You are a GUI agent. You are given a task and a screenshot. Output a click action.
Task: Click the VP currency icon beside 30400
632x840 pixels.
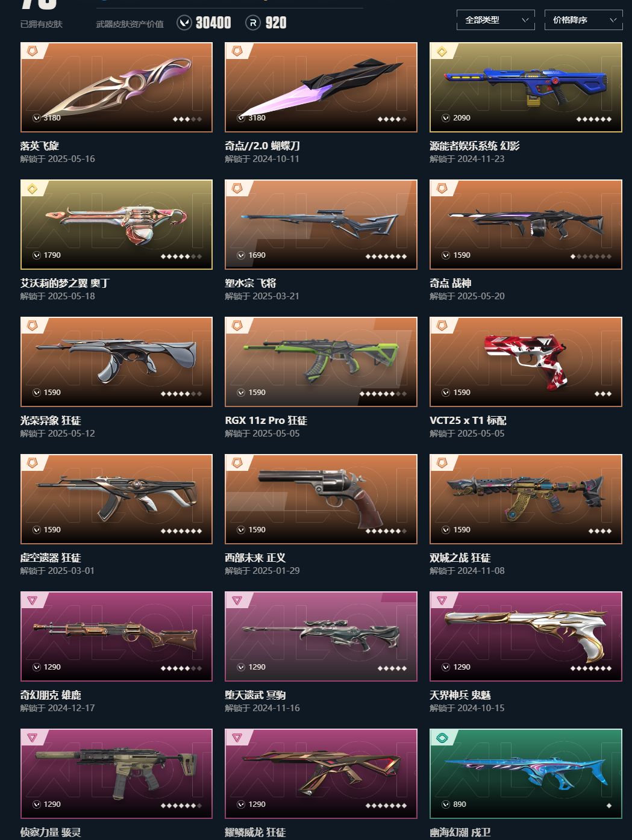(184, 23)
